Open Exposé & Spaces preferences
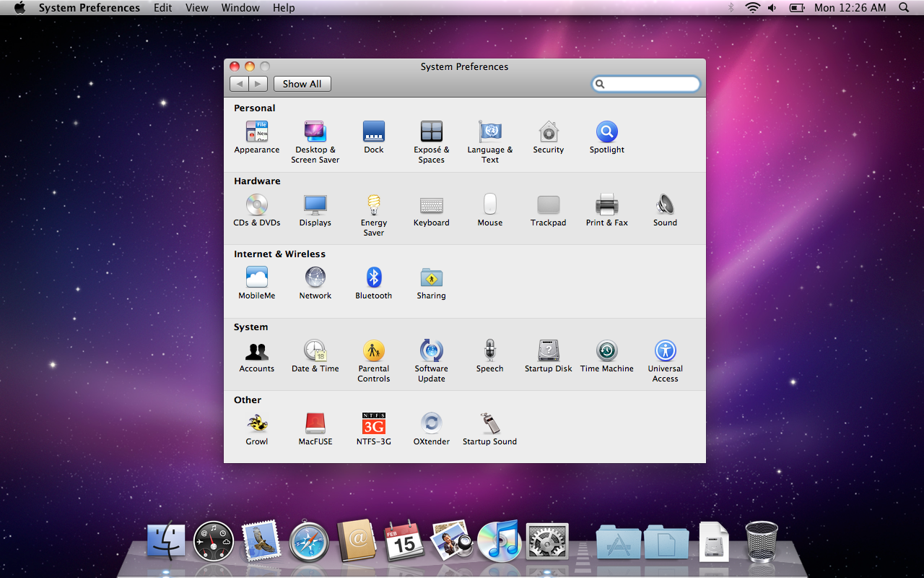924x578 pixels. pos(431,132)
